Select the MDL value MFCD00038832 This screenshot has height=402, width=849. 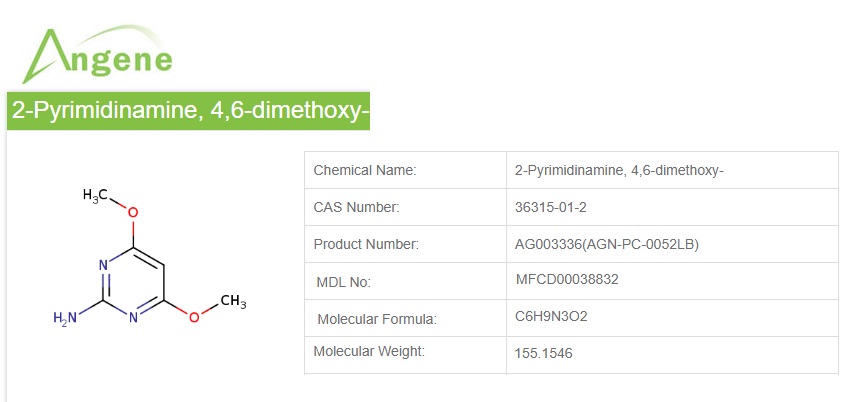tap(567, 280)
